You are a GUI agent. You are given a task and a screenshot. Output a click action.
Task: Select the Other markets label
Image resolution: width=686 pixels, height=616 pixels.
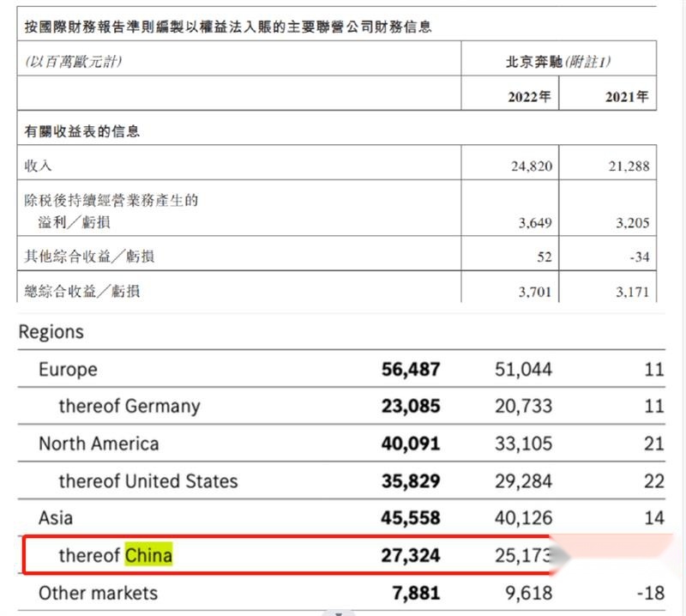tap(98, 593)
